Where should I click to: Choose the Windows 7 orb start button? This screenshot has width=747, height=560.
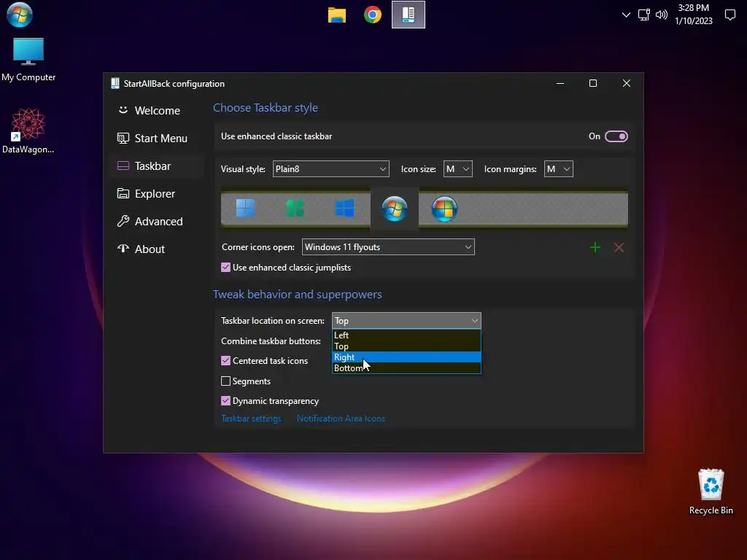[x=395, y=209]
